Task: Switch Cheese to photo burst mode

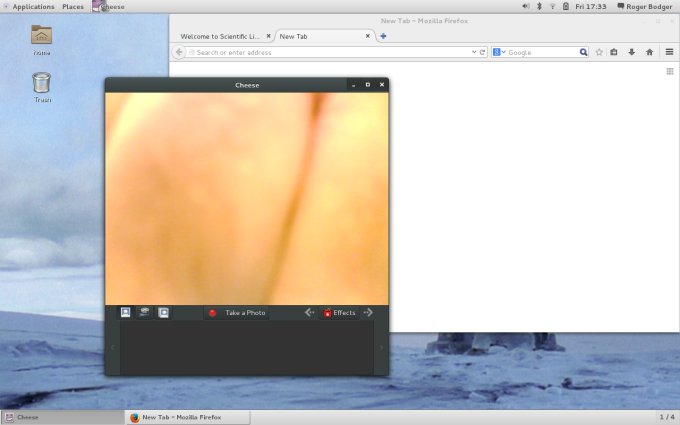Action: 163,312
